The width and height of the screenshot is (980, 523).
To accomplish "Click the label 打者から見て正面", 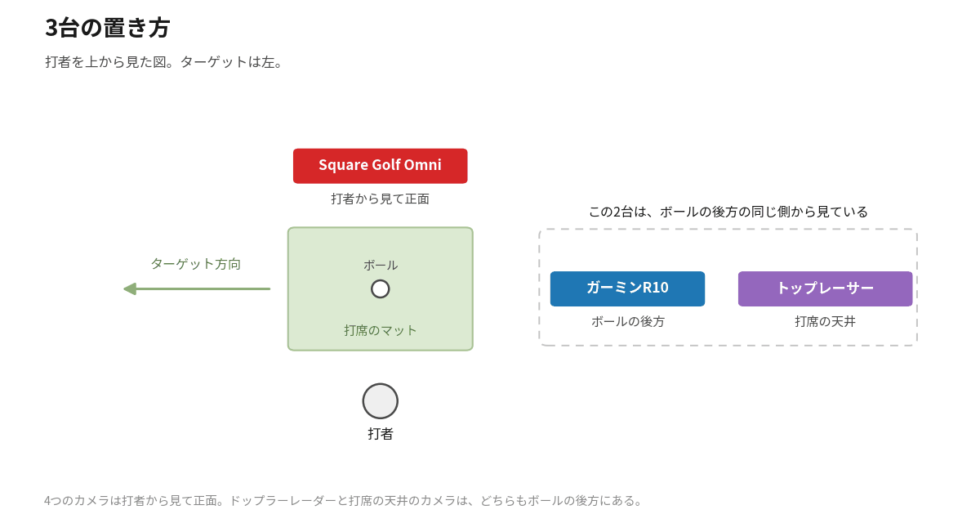I will point(381,199).
